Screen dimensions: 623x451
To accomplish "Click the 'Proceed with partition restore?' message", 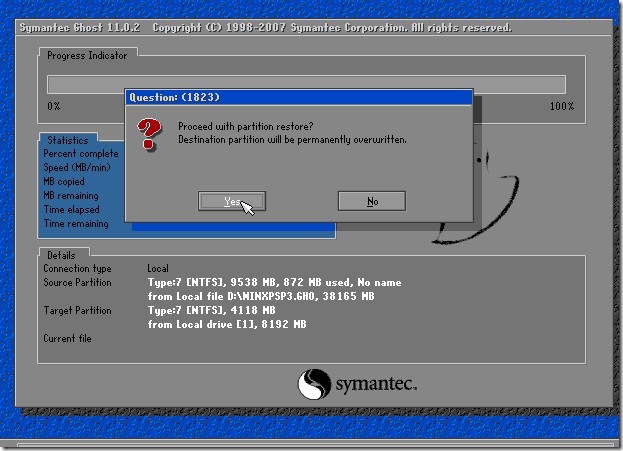I will tap(246, 126).
